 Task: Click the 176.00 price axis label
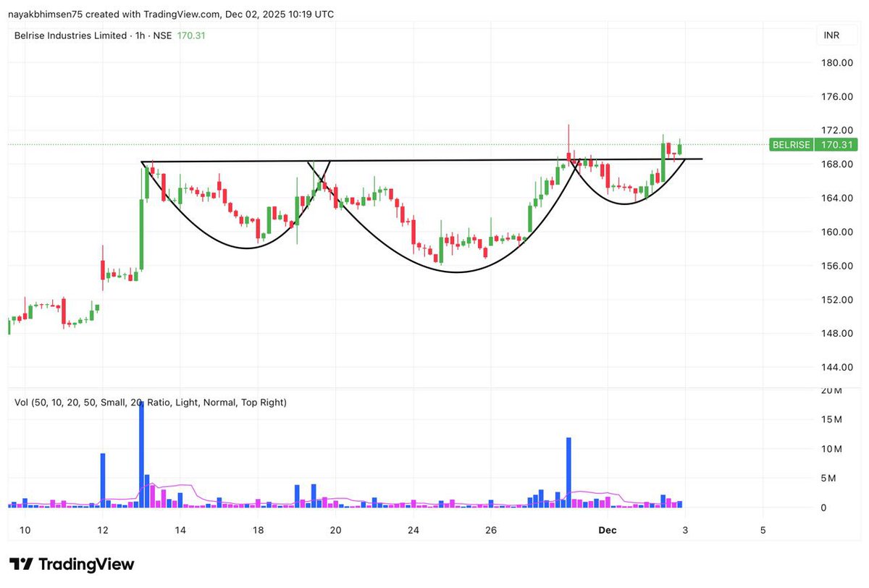pyautogui.click(x=836, y=96)
